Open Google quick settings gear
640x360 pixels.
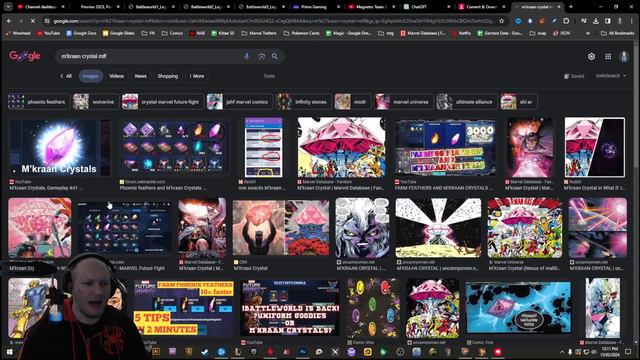click(x=591, y=56)
